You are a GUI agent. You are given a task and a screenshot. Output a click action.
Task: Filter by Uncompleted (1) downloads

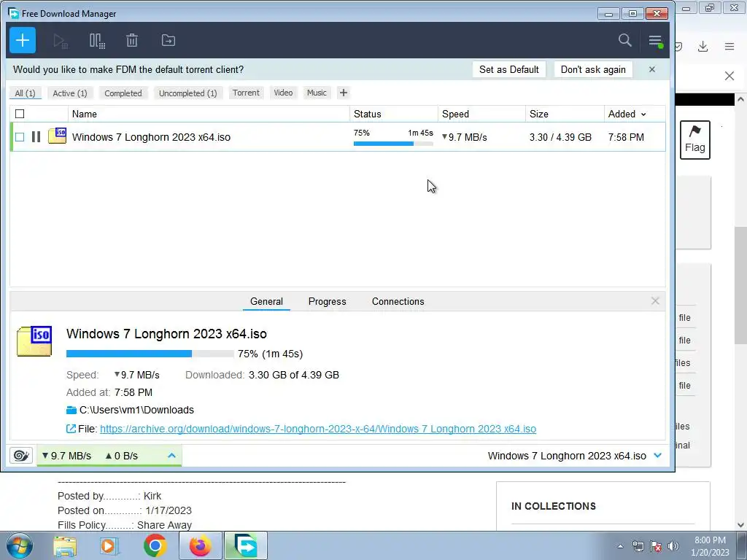187,93
